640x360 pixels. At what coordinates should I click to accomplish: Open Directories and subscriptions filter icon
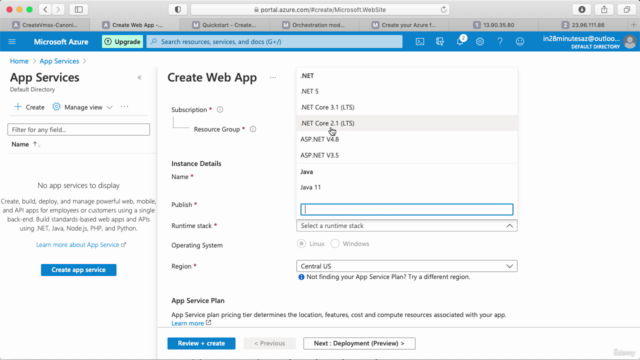pyautogui.click(x=440, y=42)
